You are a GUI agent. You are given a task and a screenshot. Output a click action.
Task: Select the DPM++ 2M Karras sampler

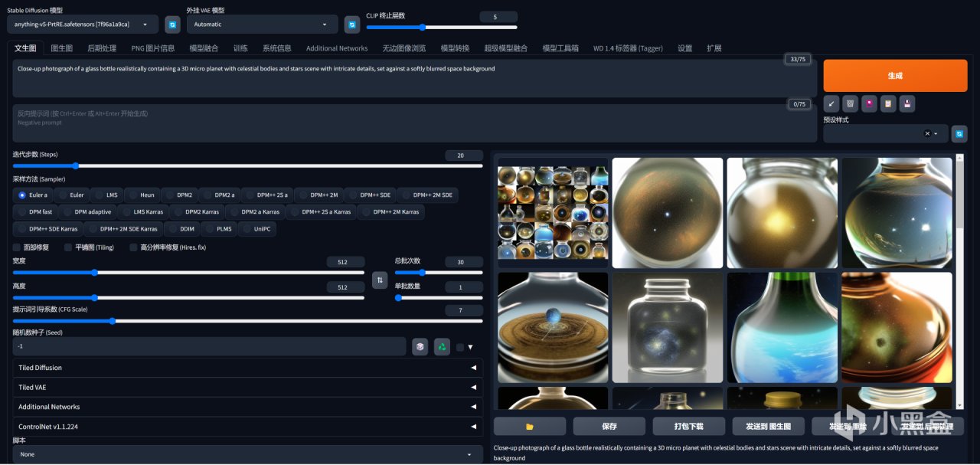point(390,211)
